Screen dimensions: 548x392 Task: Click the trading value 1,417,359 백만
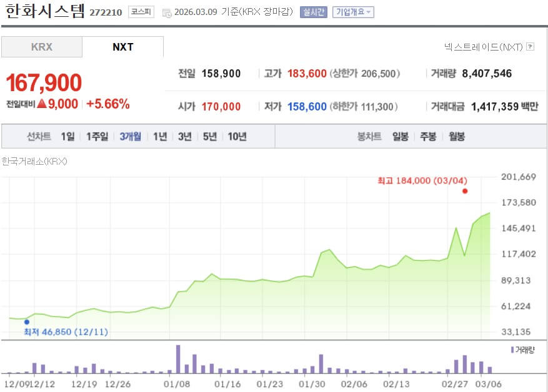[x=505, y=107]
